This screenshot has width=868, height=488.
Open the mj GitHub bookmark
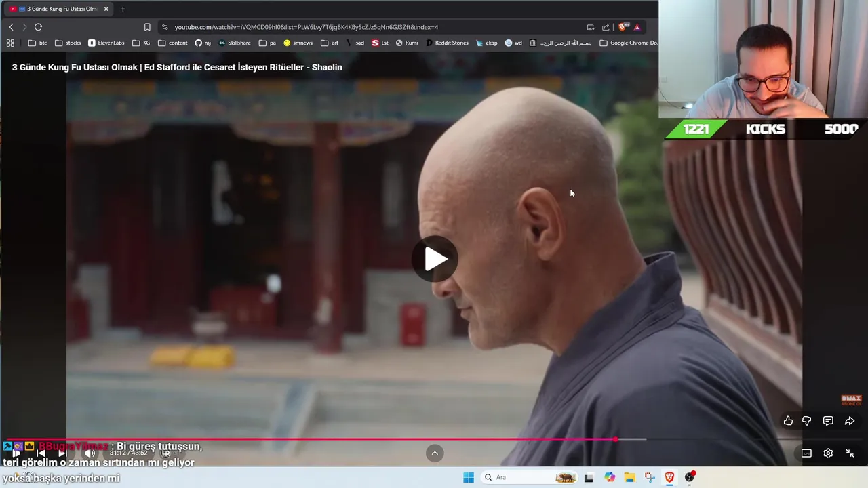(203, 43)
